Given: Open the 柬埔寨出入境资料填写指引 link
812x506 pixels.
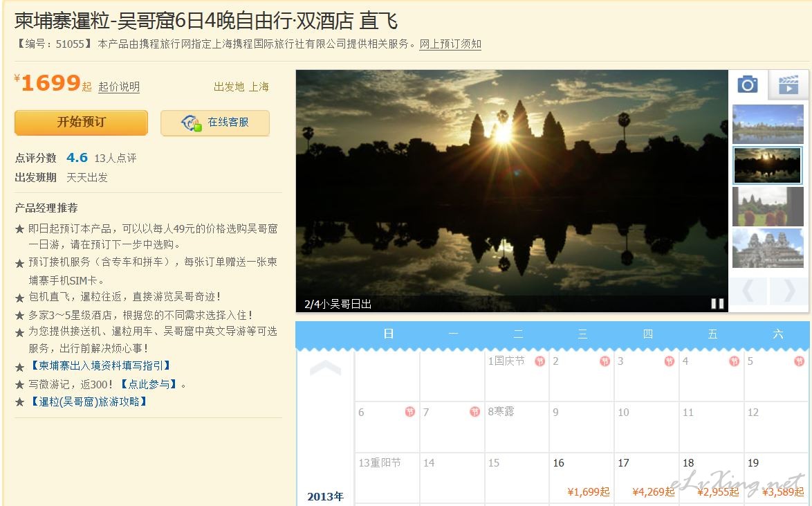Looking at the screenshot, I should coord(100,365).
